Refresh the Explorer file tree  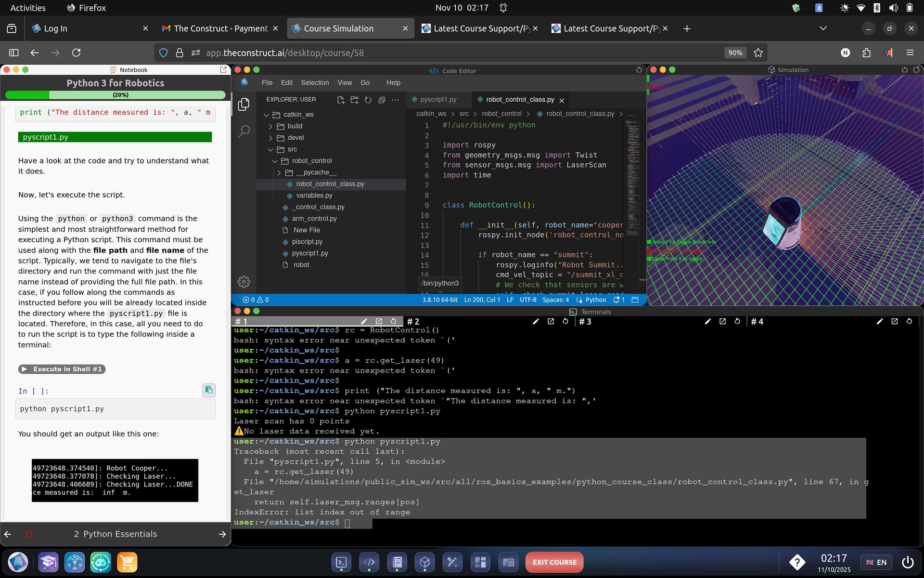click(x=368, y=100)
